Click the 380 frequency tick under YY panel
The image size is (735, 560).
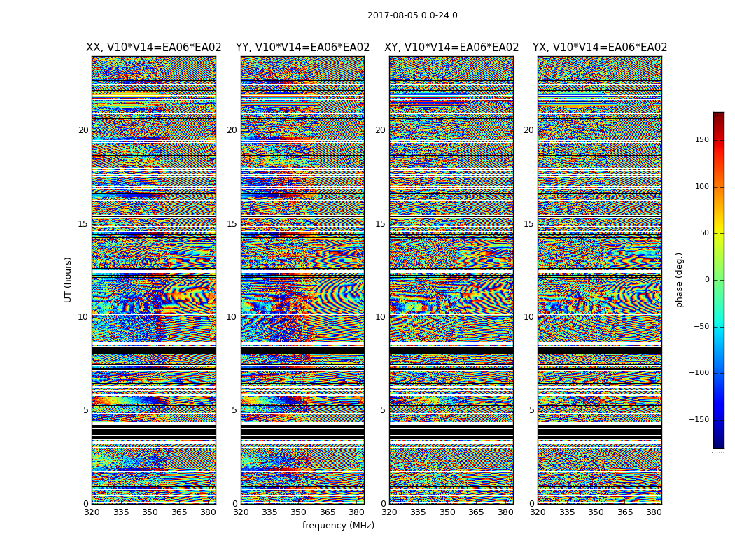click(357, 512)
